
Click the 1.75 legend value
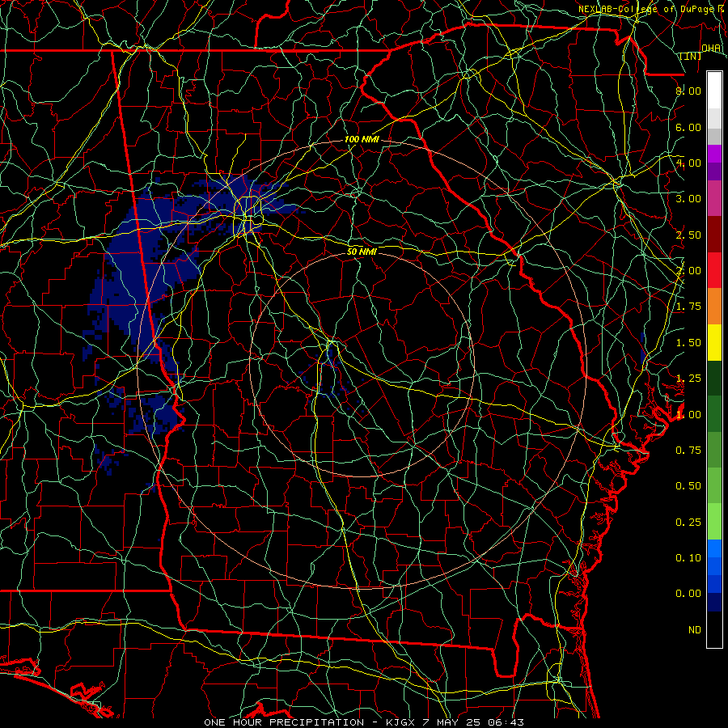[x=688, y=307]
